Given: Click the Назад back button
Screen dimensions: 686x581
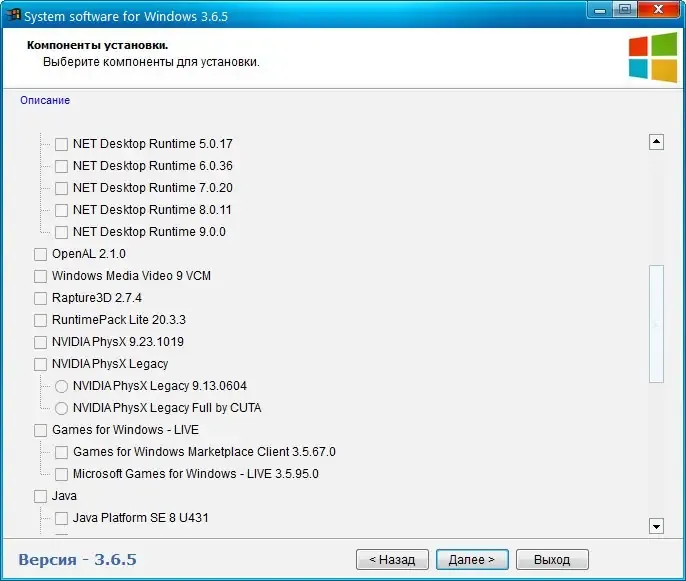Looking at the screenshot, I should 392,560.
